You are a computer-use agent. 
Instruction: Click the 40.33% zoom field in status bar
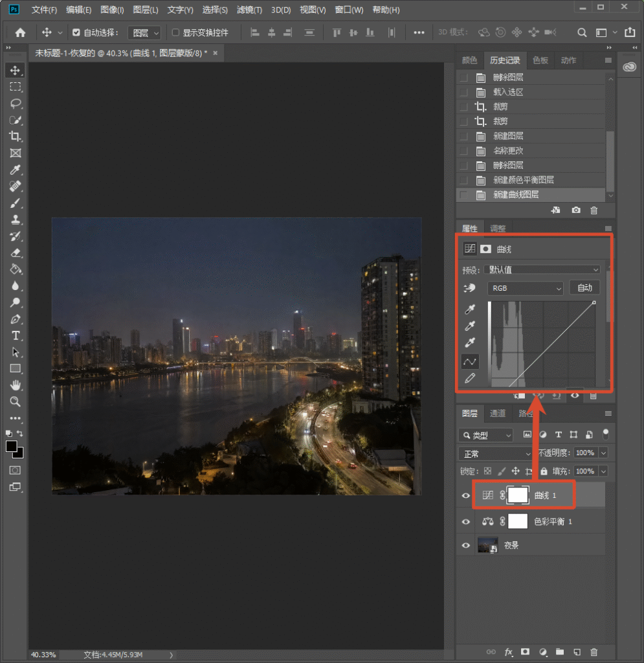coord(43,655)
